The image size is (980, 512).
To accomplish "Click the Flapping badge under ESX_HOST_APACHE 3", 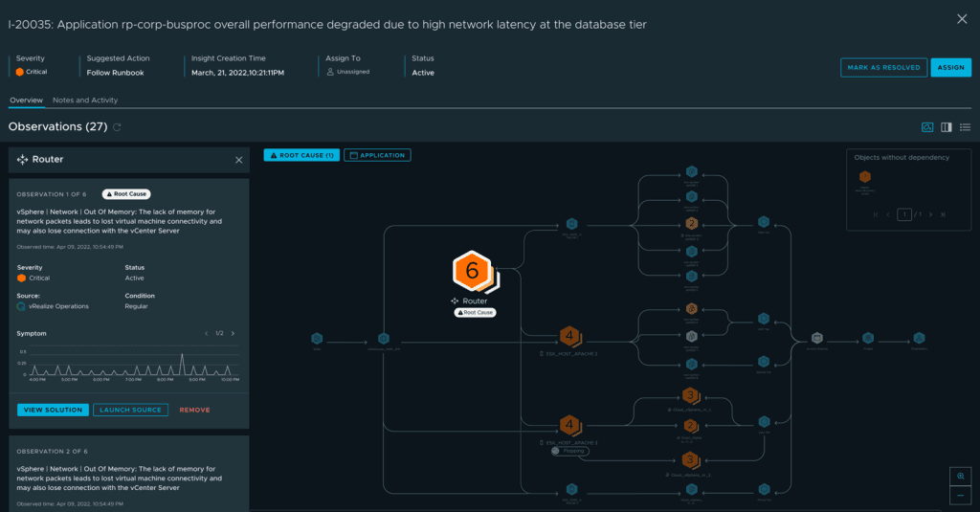I will (571, 451).
